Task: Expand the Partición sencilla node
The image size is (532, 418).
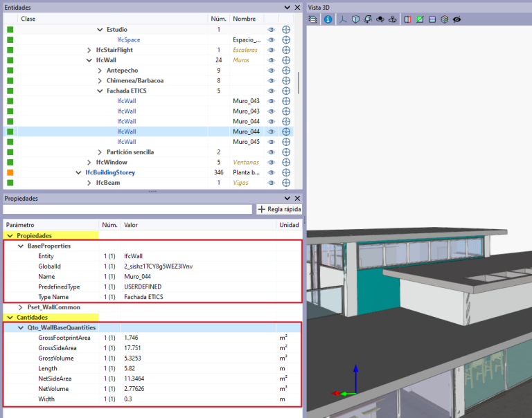Action: pyautogui.click(x=100, y=152)
